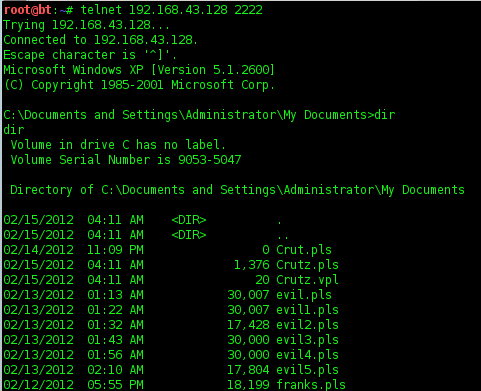481x391 pixels.
Task: Click 'Volume in drive C has no label.'
Action: coord(118,145)
